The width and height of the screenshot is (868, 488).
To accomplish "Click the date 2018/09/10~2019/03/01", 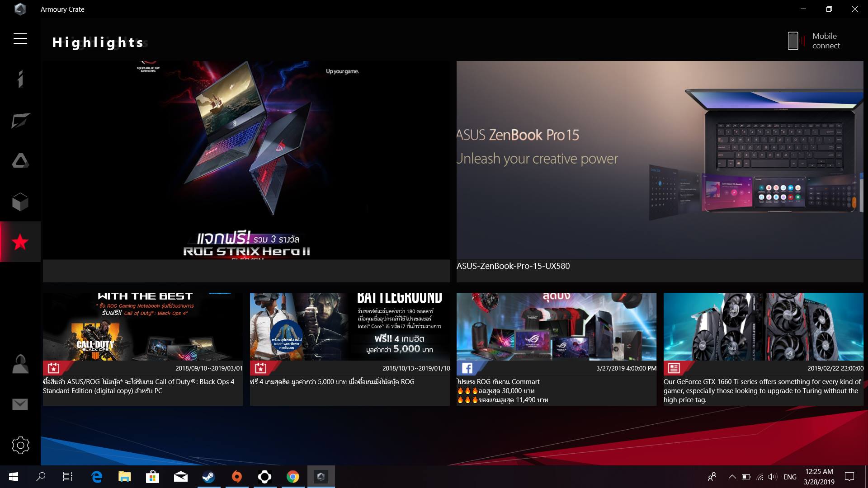I will [209, 368].
